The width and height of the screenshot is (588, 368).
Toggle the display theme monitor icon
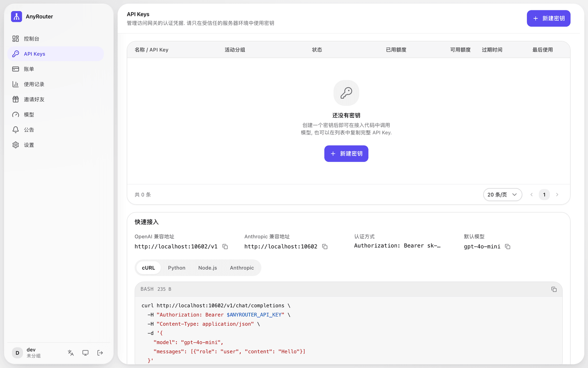point(85,353)
